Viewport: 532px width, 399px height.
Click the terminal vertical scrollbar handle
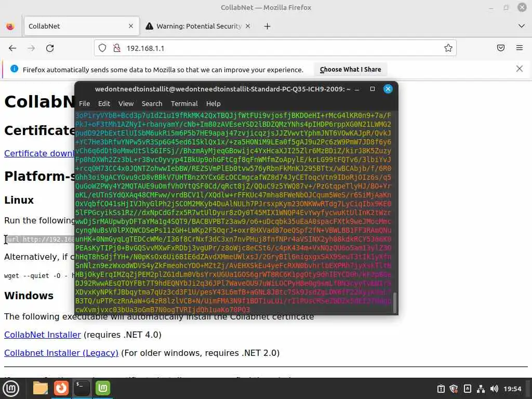[395, 302]
